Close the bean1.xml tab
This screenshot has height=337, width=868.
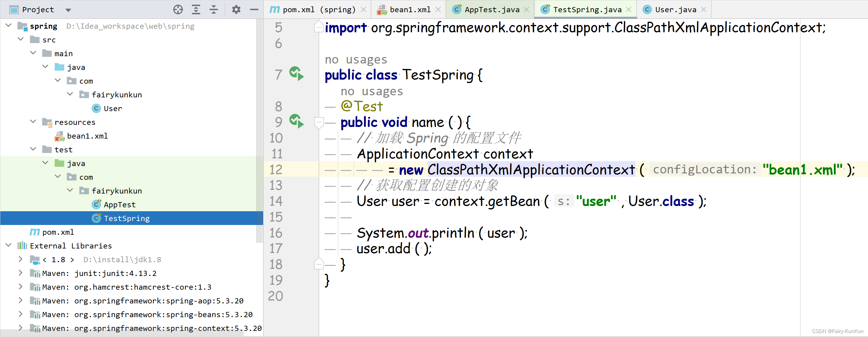click(x=438, y=9)
